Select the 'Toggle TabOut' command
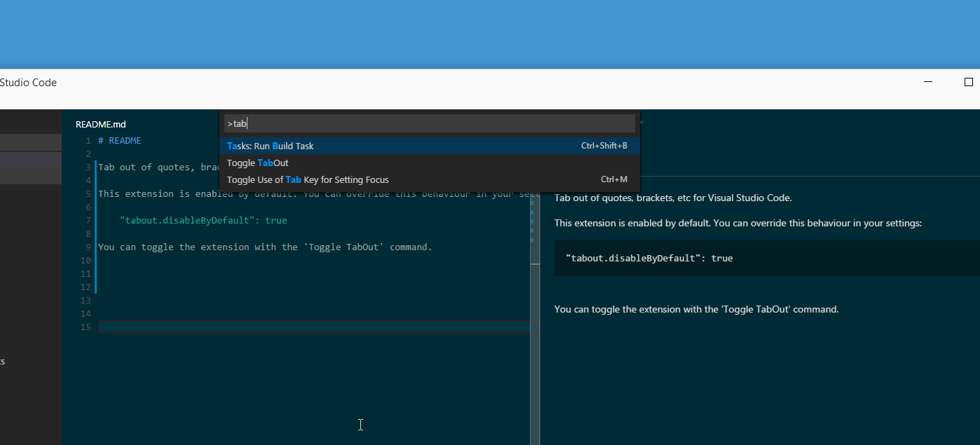 click(258, 163)
